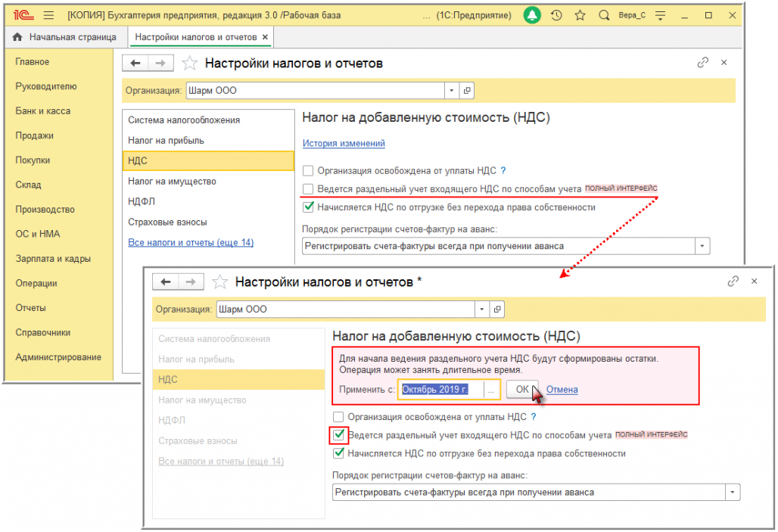Uncheck раздельный учет входящего НДС in lower window
Image resolution: width=778 pixels, height=532 pixels.
[338, 435]
